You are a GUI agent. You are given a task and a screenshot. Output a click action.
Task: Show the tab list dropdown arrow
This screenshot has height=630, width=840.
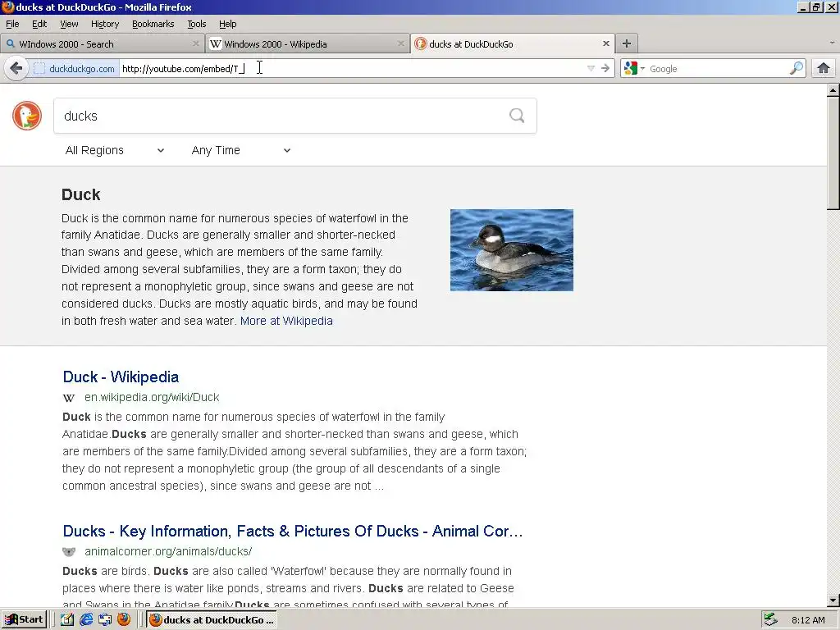point(832,43)
